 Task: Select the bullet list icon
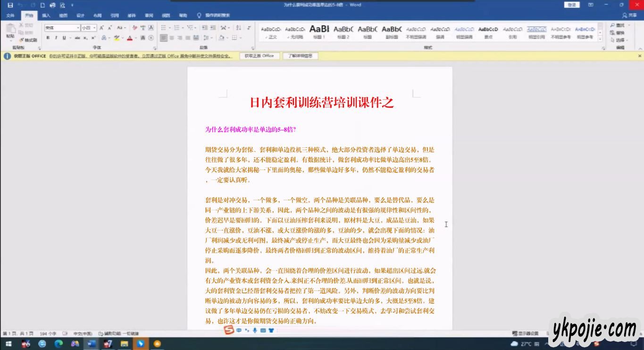tap(163, 28)
